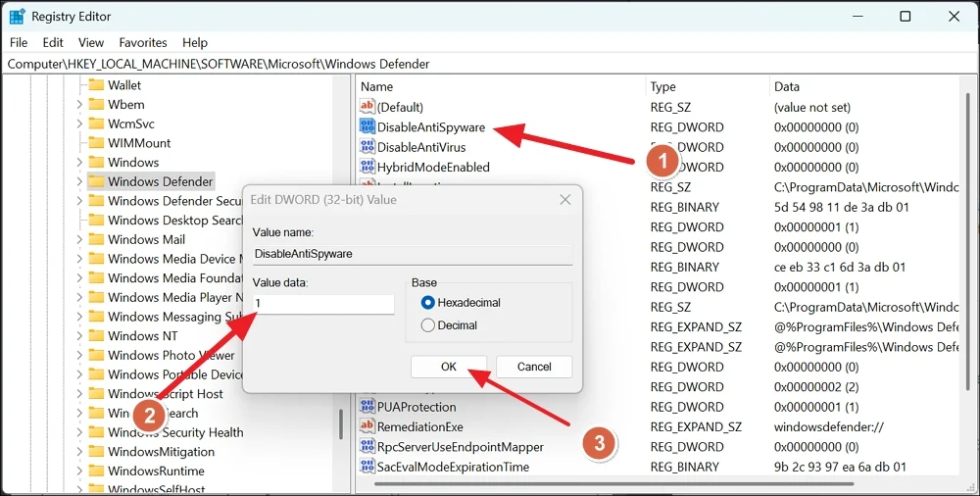The image size is (980, 496).
Task: Click the Value name field DisableAntiSpyware
Action: point(412,254)
